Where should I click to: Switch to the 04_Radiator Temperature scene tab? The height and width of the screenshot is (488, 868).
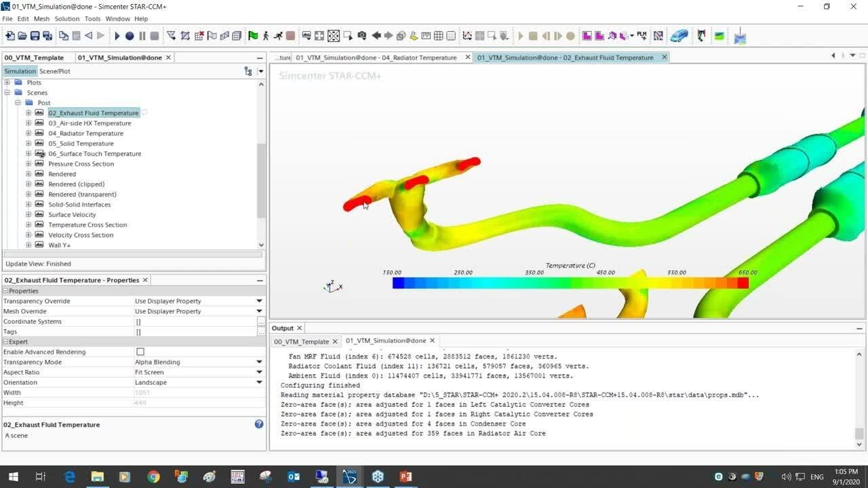coord(376,58)
